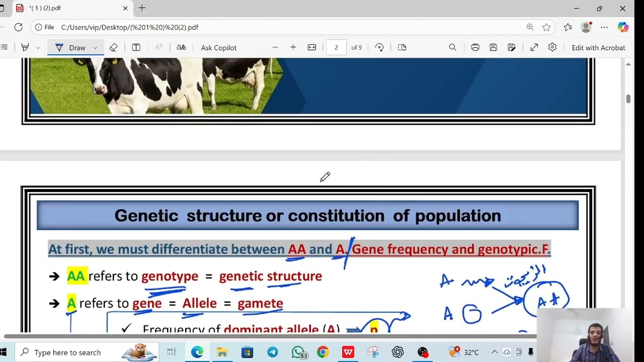The width and height of the screenshot is (644, 362).
Task: Zoom out with the minus button
Action: (275, 47)
